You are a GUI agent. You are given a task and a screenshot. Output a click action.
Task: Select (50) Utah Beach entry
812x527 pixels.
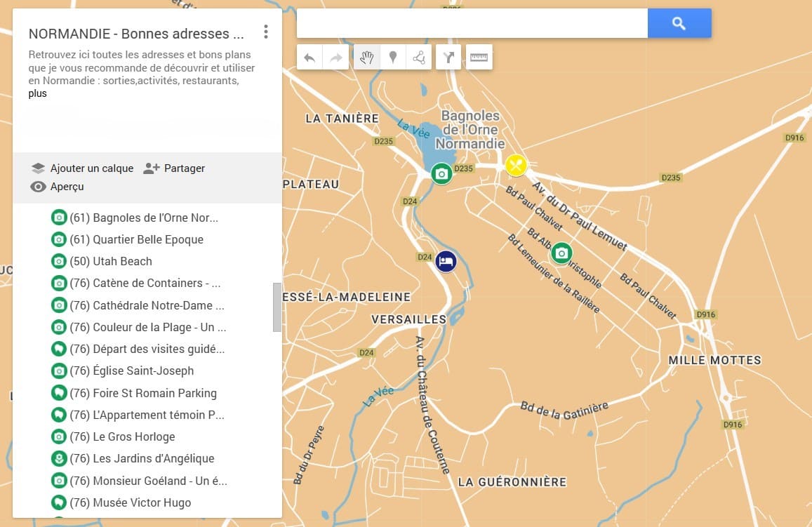[x=111, y=262]
